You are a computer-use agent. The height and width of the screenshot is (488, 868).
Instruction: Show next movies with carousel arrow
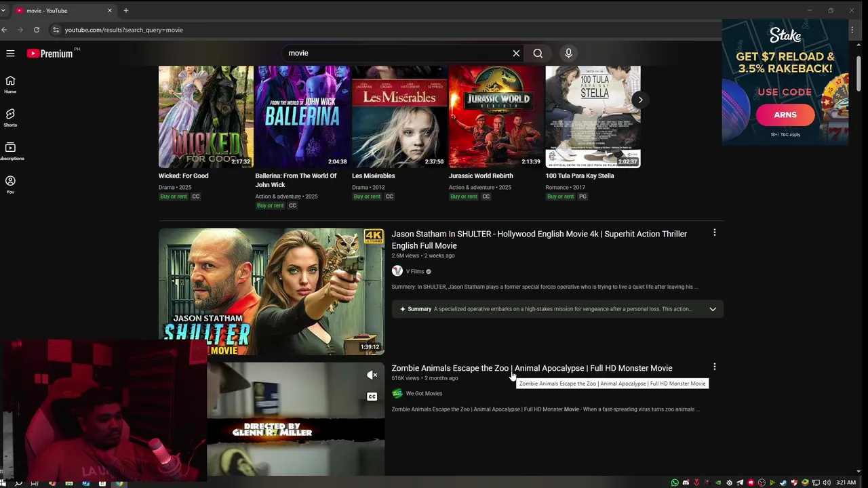[640, 100]
